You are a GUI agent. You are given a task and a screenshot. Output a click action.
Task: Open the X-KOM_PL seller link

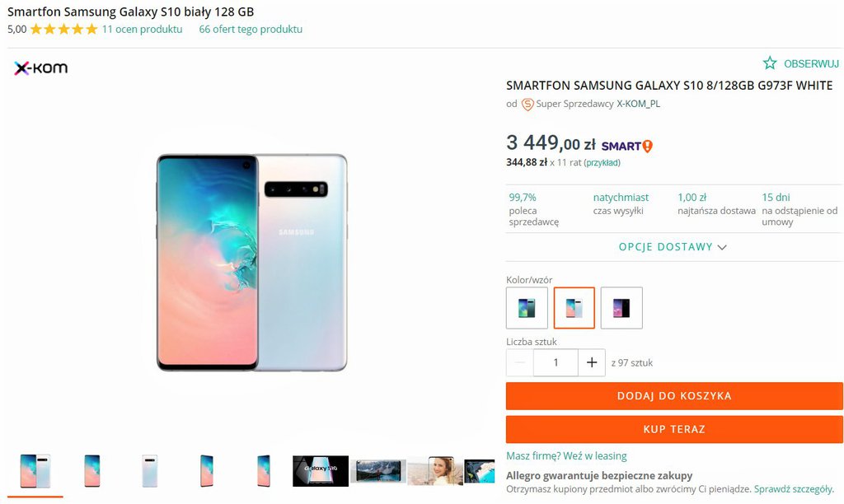(x=638, y=105)
